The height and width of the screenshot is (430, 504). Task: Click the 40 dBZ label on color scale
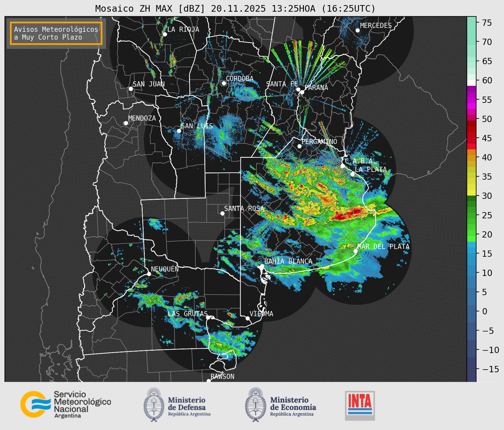point(486,158)
